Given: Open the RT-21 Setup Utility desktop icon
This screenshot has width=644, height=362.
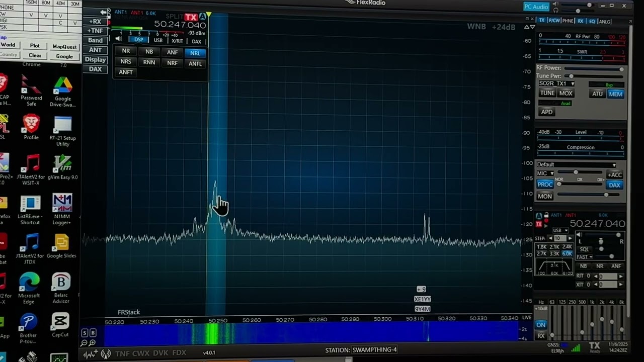Looking at the screenshot, I should click(x=63, y=132).
